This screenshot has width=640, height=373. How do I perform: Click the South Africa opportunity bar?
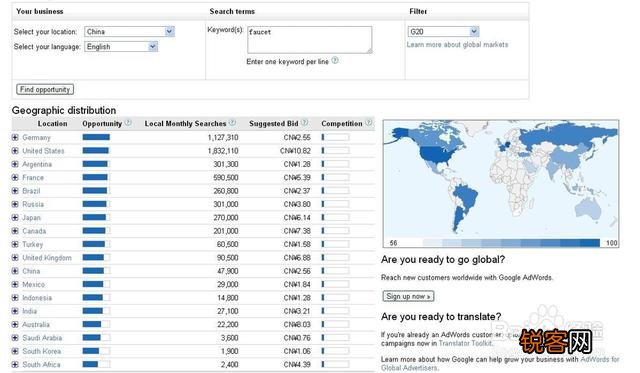96,364
